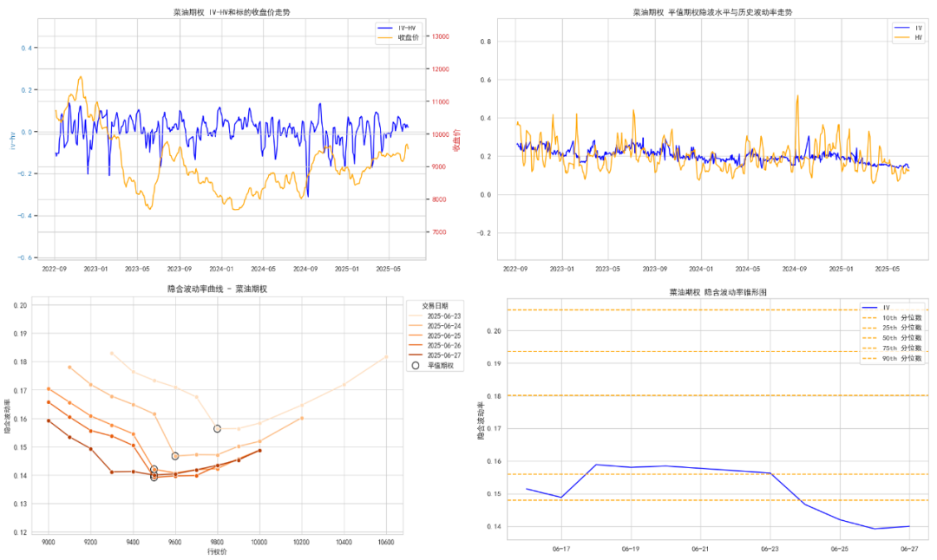Select the 2025-06-27 legend entry
937x560 pixels.
[435, 355]
